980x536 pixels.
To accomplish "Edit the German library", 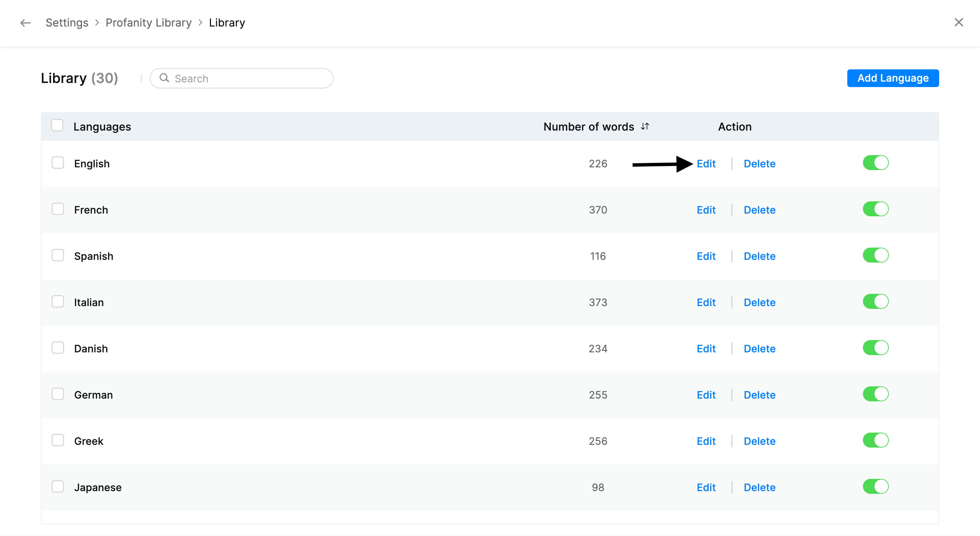I will click(706, 395).
